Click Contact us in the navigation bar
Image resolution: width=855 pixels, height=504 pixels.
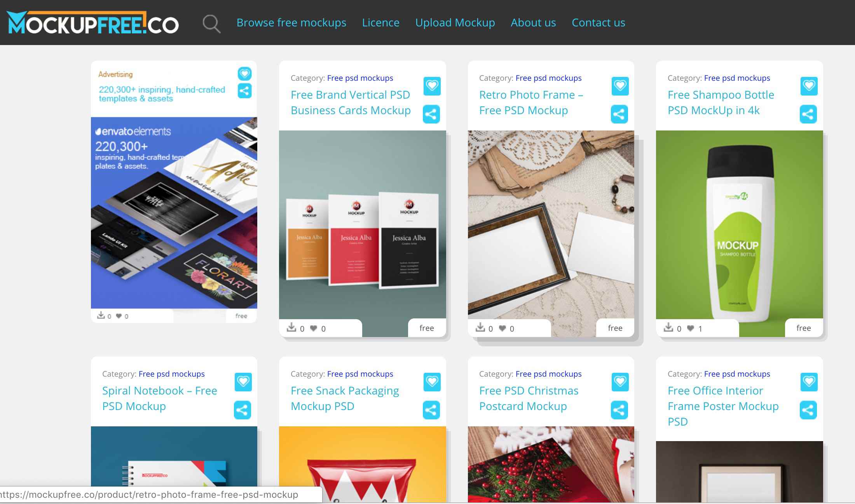[x=598, y=22]
